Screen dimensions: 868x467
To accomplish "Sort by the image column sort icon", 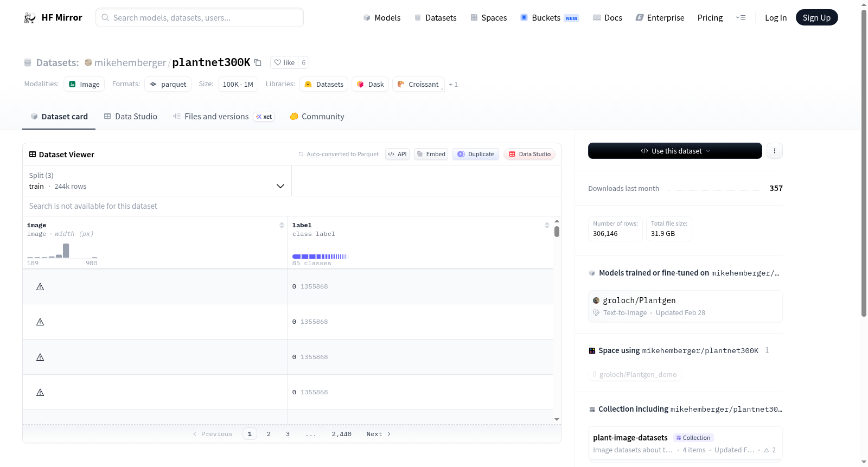I will tap(282, 225).
